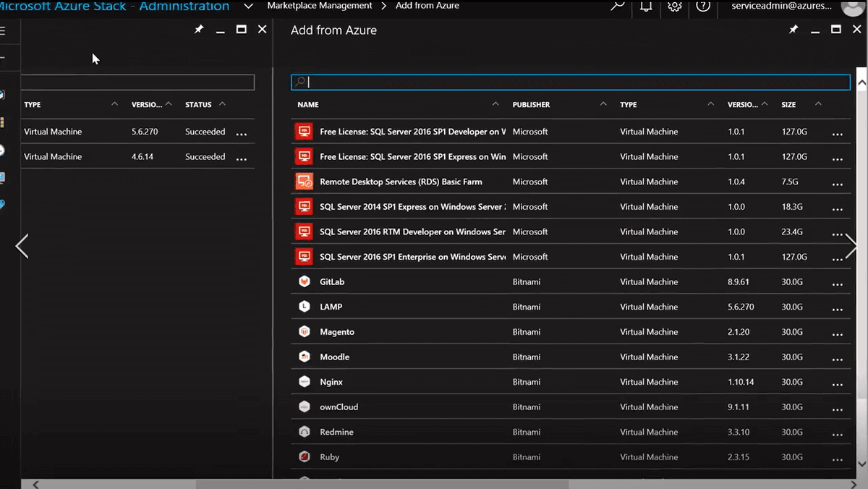
Task: Click the 23.4G size cell
Action: coord(792,231)
